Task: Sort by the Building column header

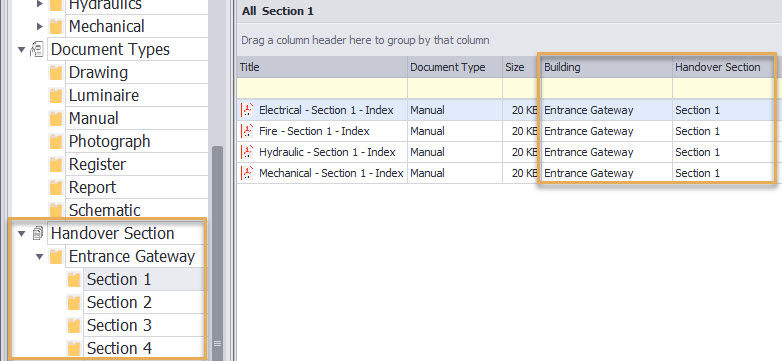Action: pos(606,67)
